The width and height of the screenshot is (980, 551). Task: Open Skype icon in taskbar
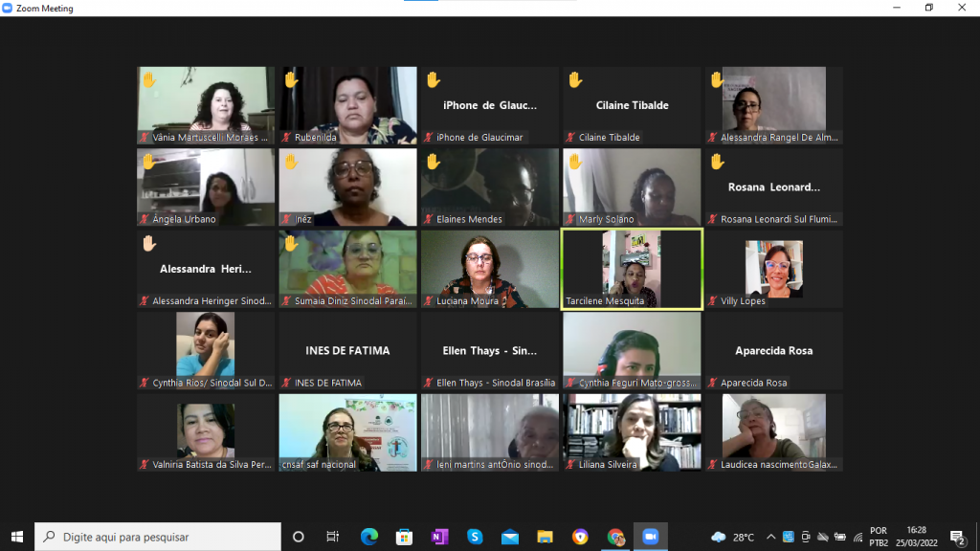pos(475,537)
